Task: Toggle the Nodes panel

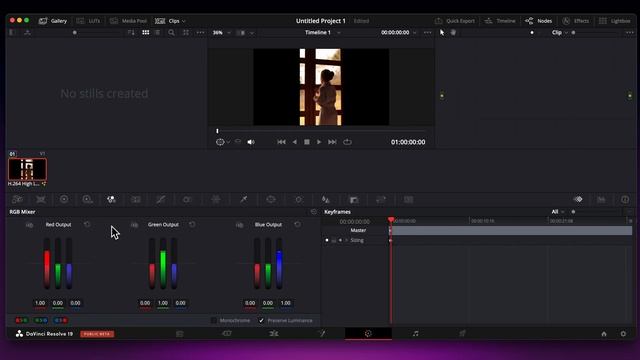Action: (x=538, y=21)
